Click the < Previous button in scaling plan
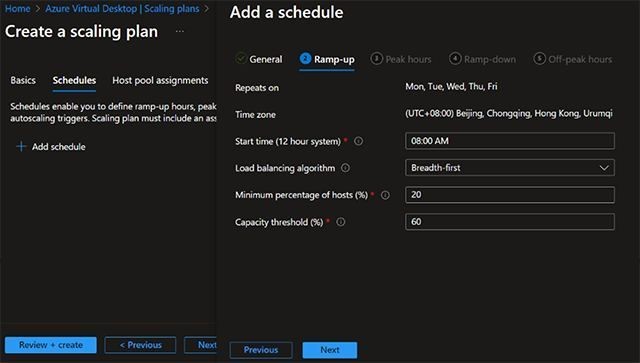640x363 pixels. click(140, 345)
